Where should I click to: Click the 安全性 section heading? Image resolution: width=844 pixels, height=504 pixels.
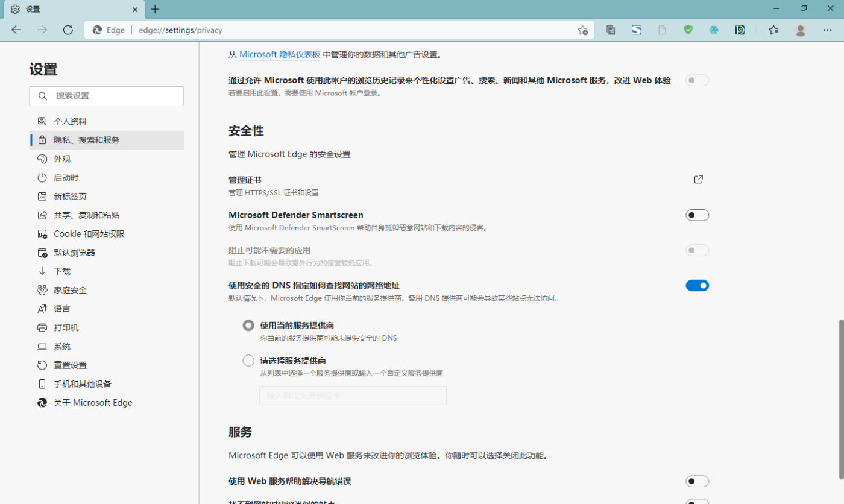246,131
